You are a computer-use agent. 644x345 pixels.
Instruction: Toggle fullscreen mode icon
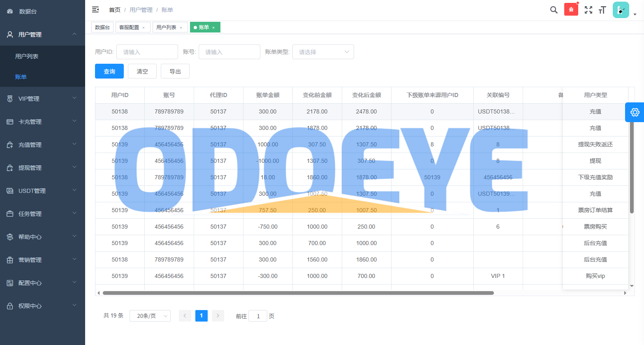click(x=588, y=10)
